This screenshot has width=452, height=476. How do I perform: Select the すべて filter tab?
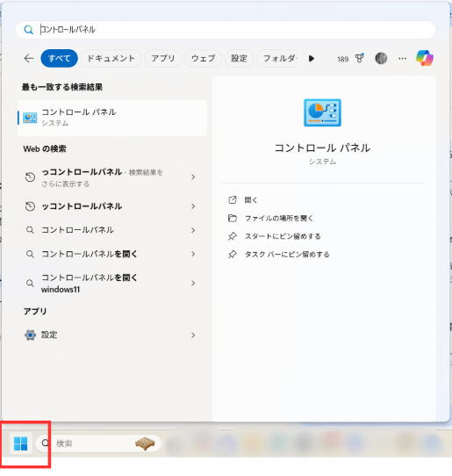pos(59,58)
